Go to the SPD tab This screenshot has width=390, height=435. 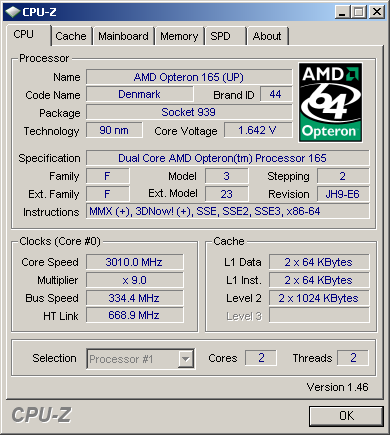point(225,36)
